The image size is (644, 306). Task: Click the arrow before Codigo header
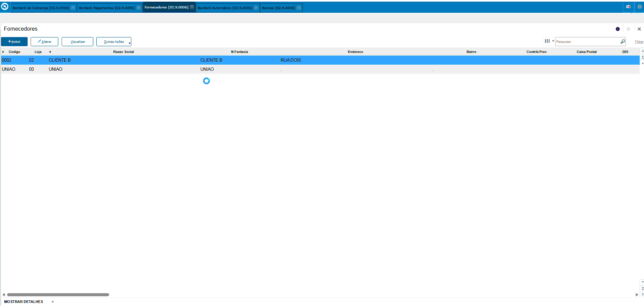3,52
